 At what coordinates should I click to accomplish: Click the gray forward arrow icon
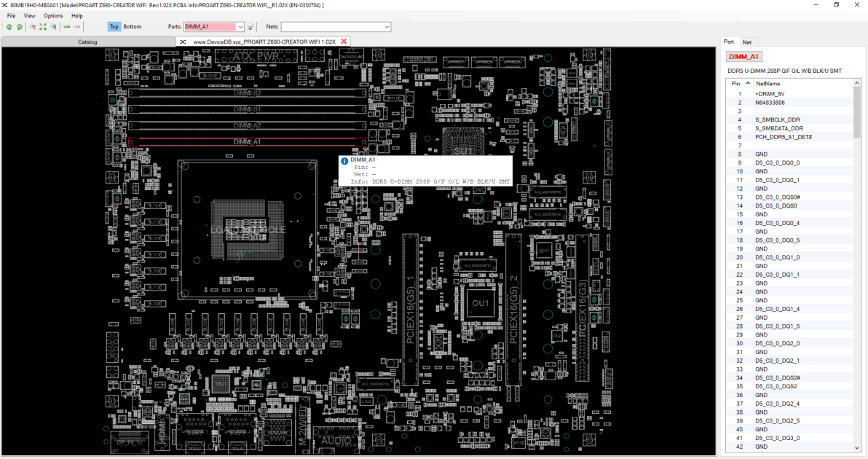point(77,26)
